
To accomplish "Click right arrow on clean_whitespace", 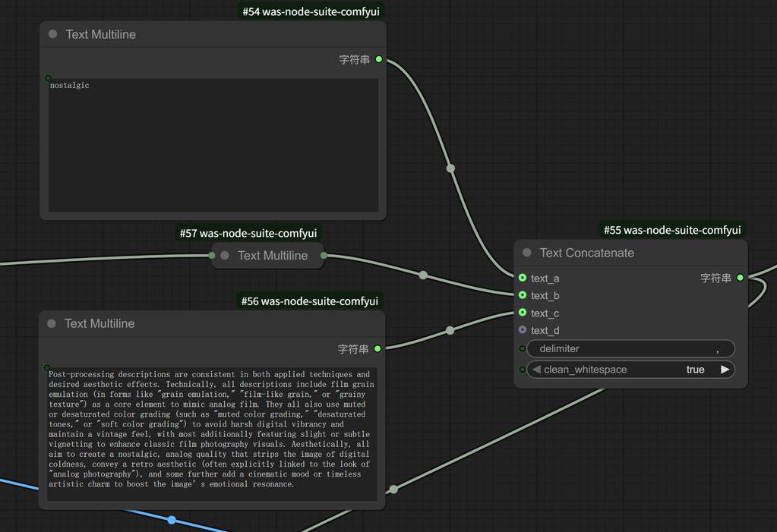I will tap(725, 370).
